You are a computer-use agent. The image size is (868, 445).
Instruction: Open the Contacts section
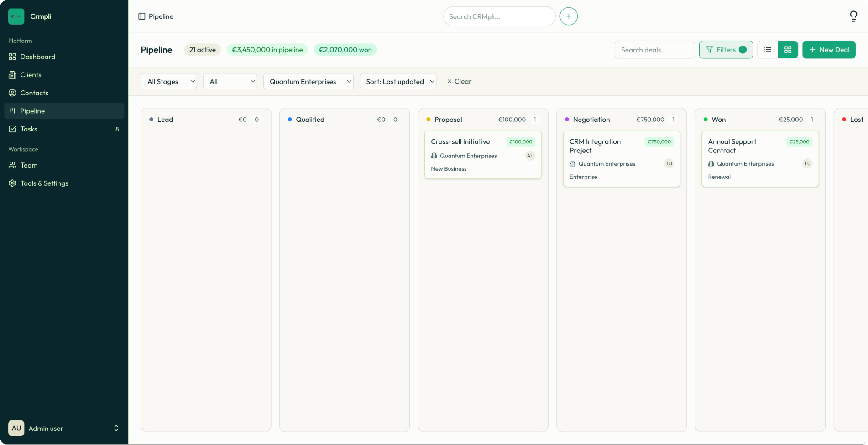34,93
